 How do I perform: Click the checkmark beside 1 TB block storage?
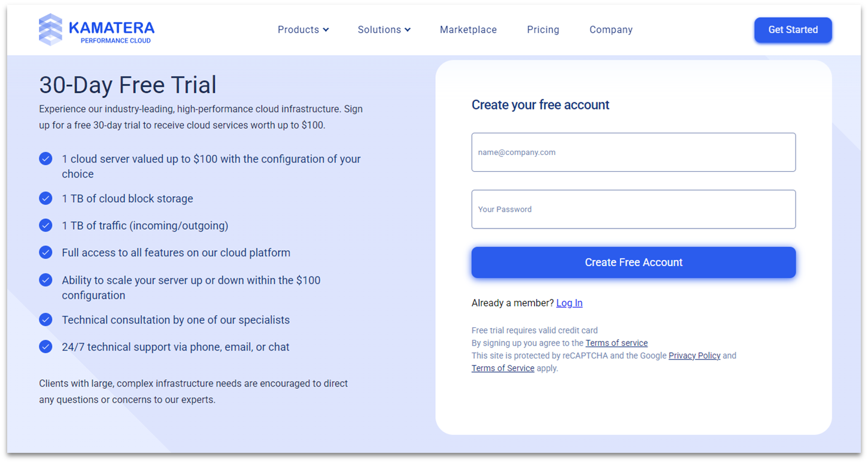(45, 198)
